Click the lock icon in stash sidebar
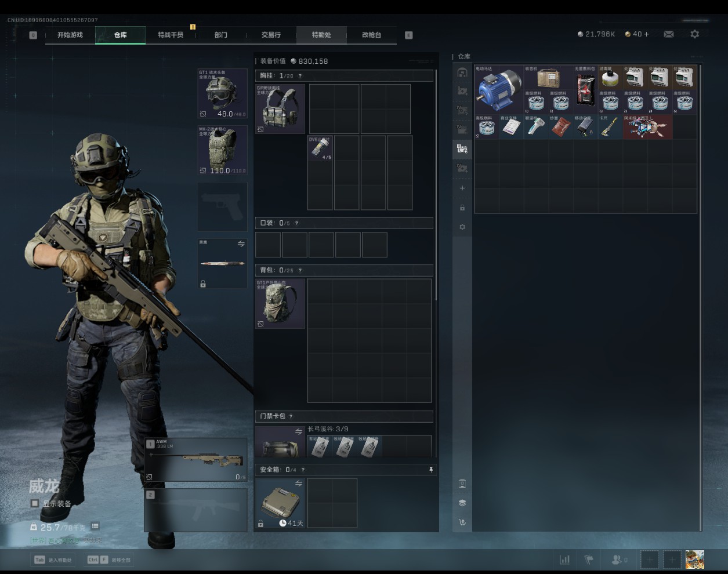Screen dimensions: 728x574 coord(462,208)
